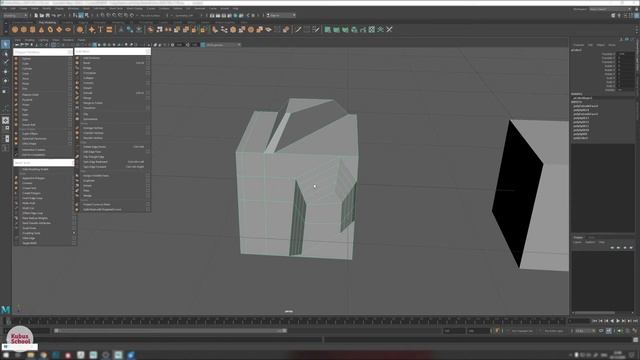
Task: Click the last X-shaped shelf icon
Action: pos(389,29)
